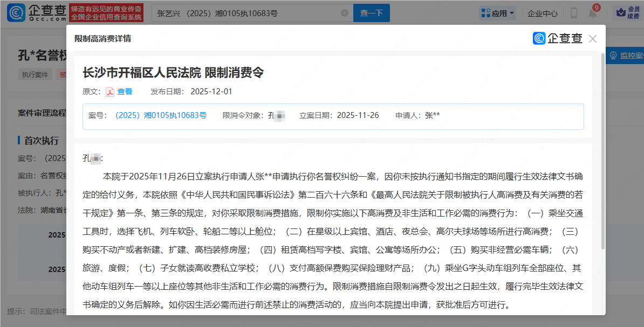Clear the search box text
644x327 pixels.
pyautogui.click(x=345, y=13)
